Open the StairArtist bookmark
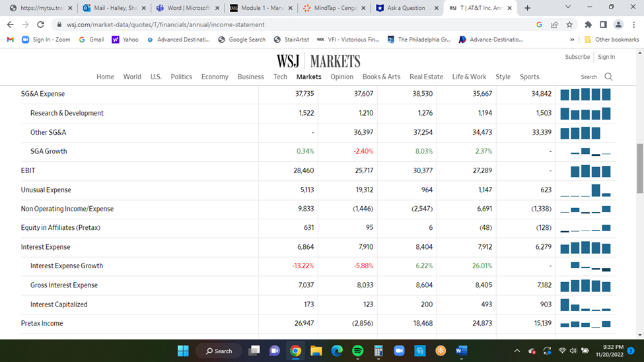The image size is (644, 362). 291,40
